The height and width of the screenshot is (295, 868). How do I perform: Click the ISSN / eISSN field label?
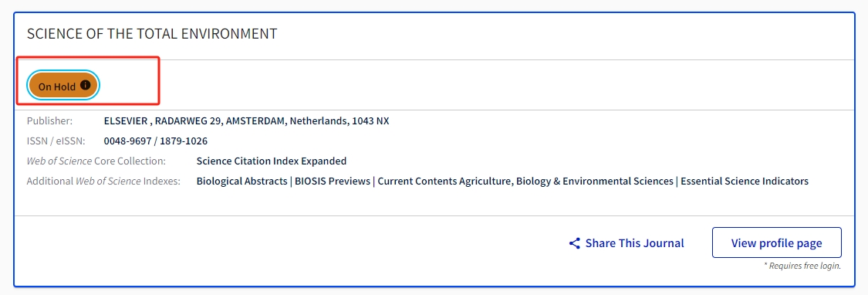(x=56, y=141)
